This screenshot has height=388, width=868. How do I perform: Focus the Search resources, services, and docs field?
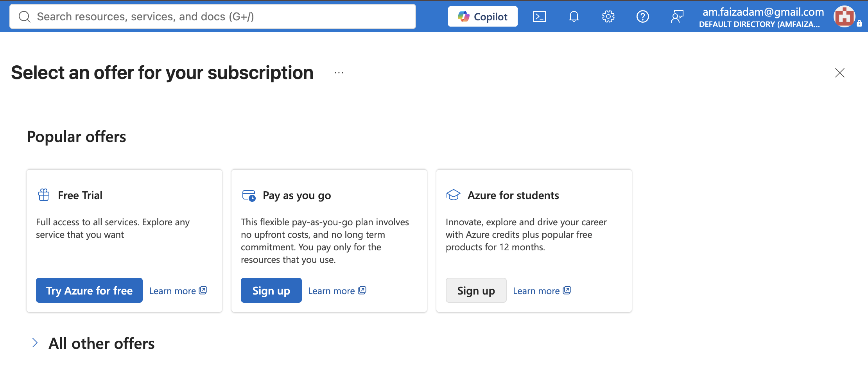(213, 16)
